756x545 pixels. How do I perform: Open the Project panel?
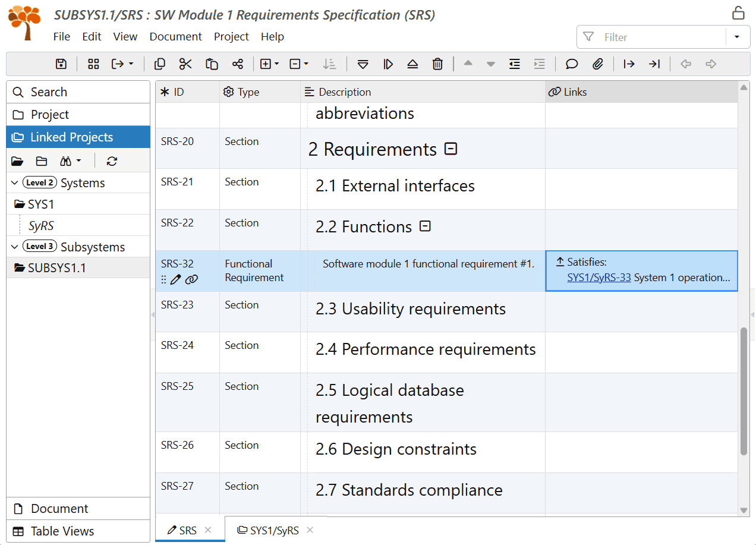tap(78, 115)
